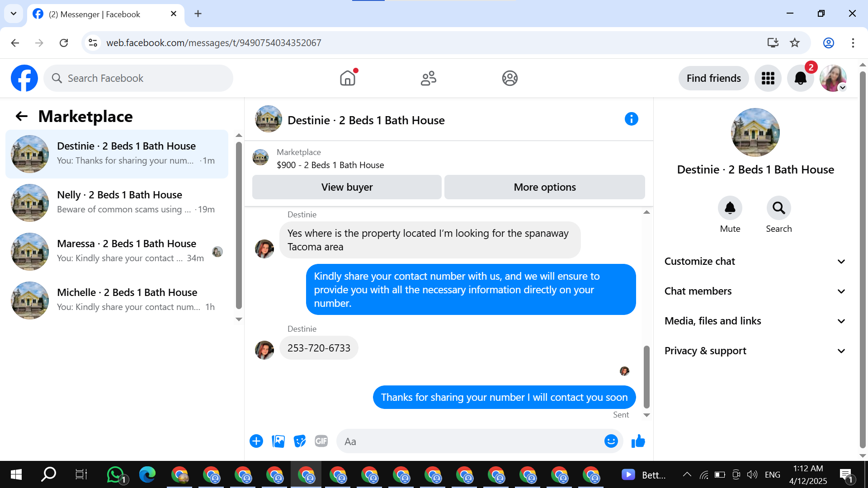Open the volume control in system tray
Viewport: 868px width, 488px height.
752,474
